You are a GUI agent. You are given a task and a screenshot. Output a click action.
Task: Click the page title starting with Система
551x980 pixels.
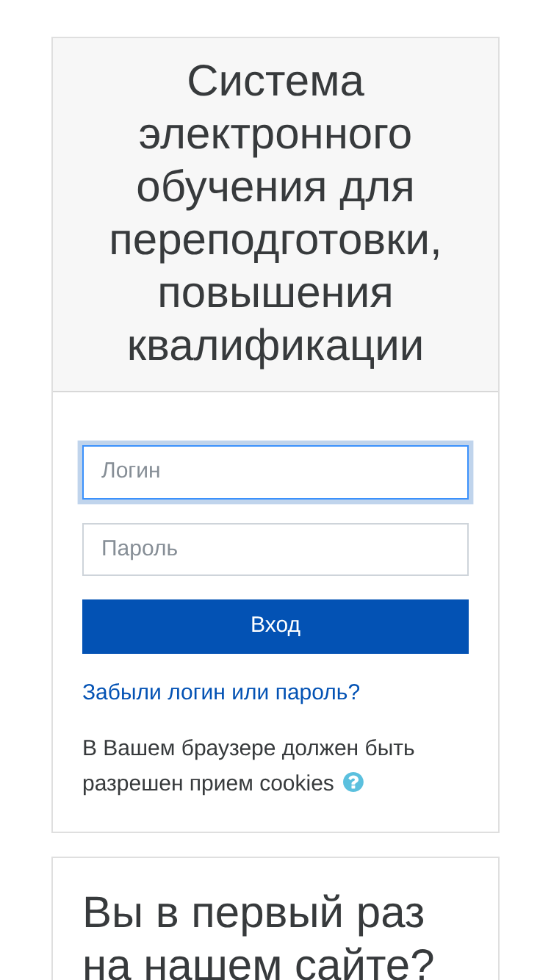275,213
